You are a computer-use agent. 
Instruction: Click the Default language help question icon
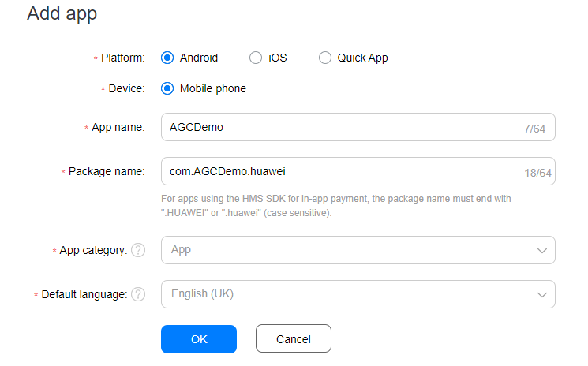pos(138,294)
